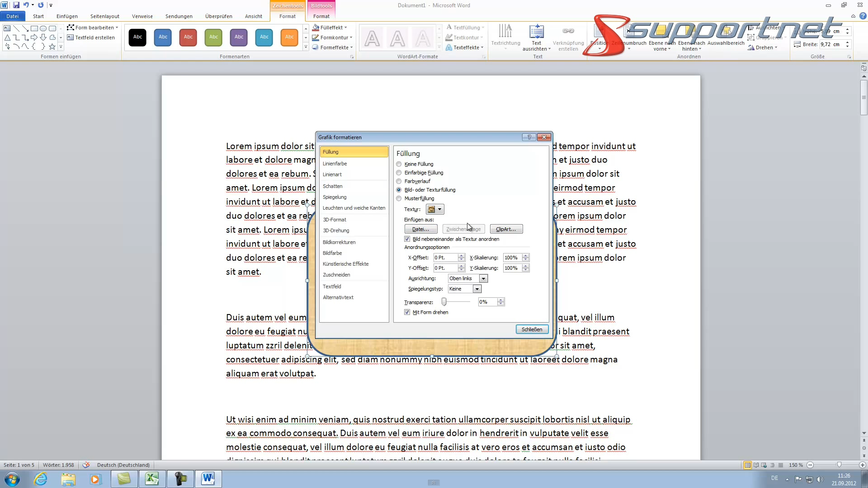Viewport: 868px width, 488px height.
Task: Open Texteffekte in the ribbon
Action: coord(465,47)
